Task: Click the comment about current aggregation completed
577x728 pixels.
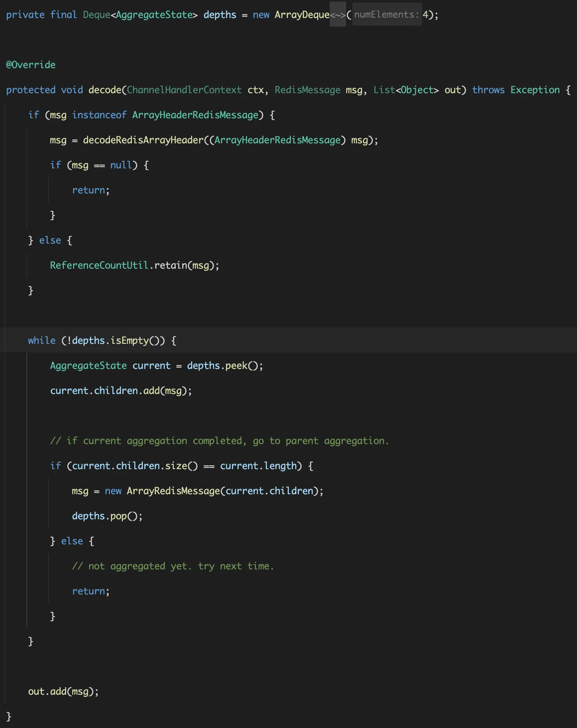Action: 220,441
